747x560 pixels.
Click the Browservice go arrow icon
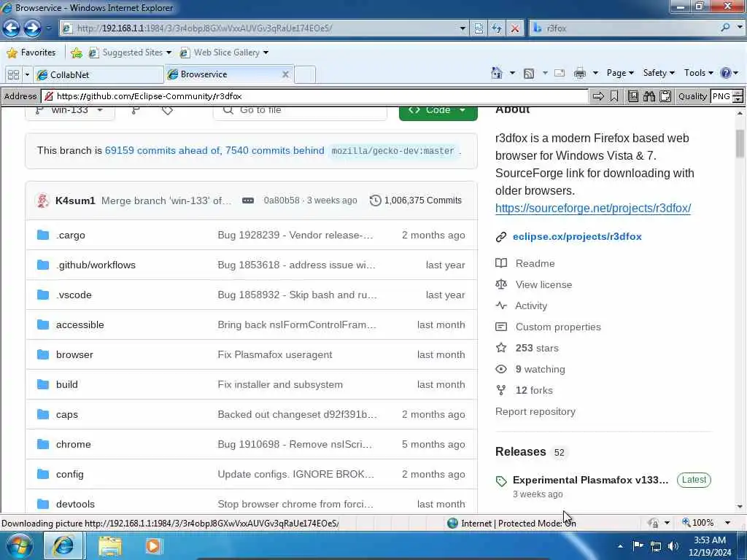[x=598, y=96]
